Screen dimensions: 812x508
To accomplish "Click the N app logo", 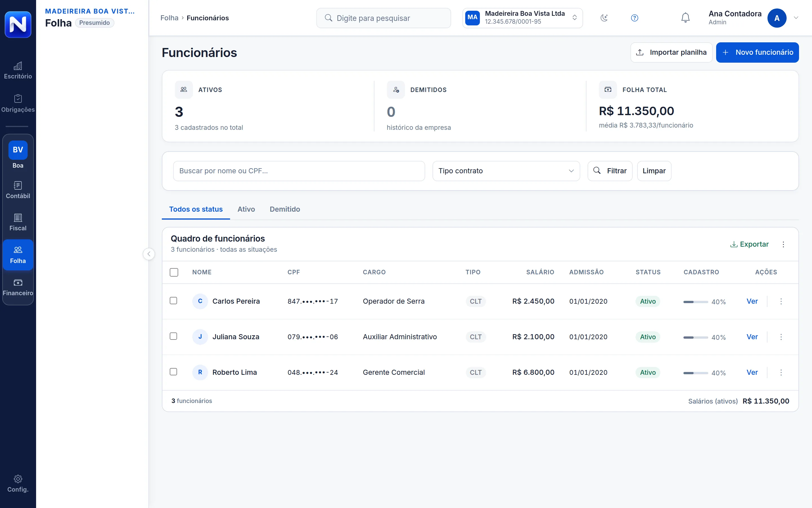I will 18,24.
